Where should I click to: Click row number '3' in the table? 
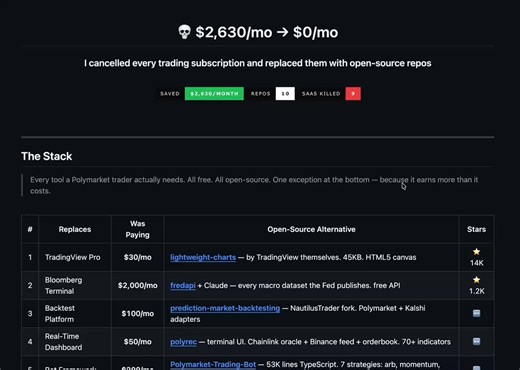tap(30, 314)
